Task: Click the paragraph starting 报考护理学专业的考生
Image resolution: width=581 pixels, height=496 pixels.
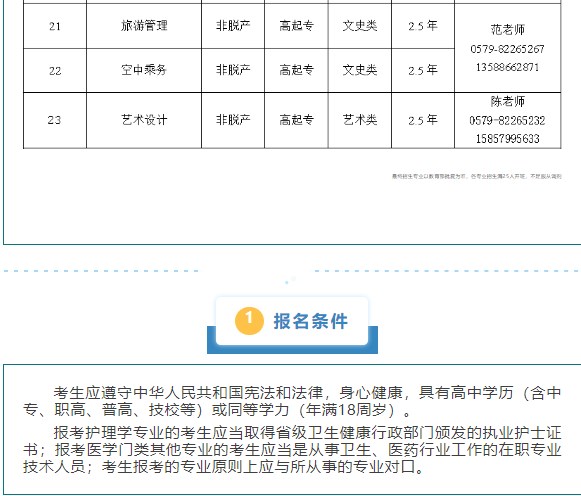Action: (x=292, y=450)
